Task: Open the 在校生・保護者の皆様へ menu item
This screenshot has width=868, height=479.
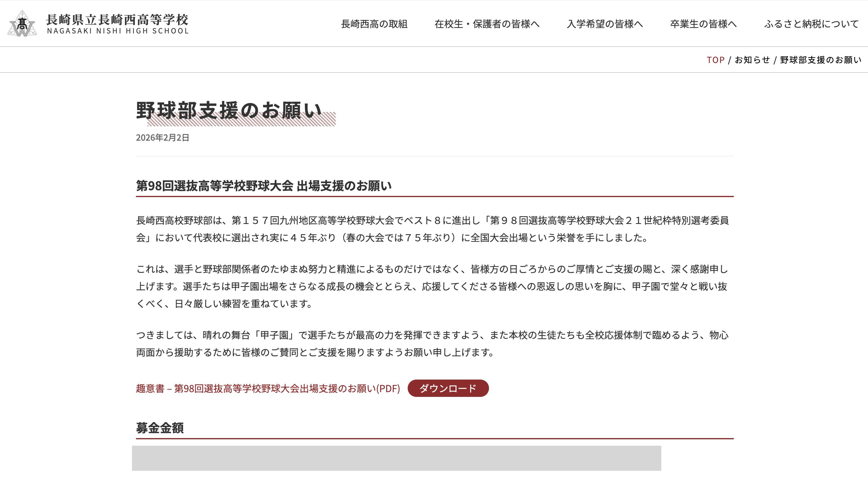Action: [x=487, y=24]
